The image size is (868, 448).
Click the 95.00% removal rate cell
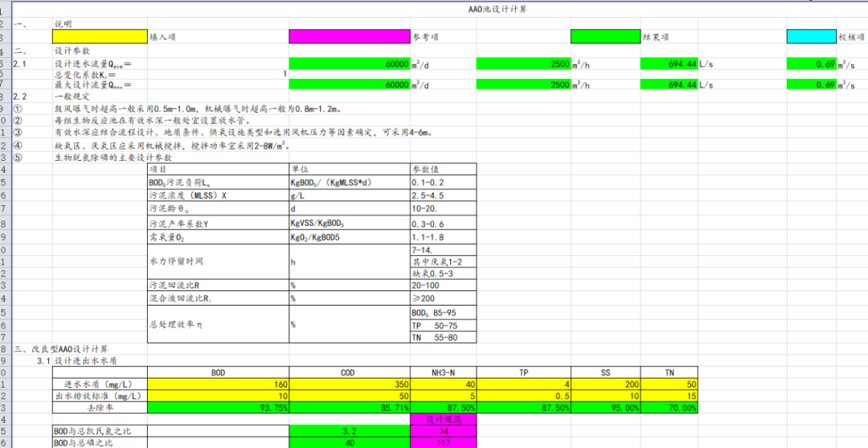(605, 408)
